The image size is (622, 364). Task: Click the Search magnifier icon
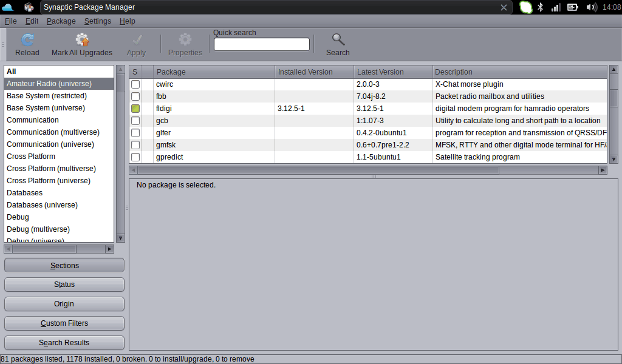click(x=338, y=40)
